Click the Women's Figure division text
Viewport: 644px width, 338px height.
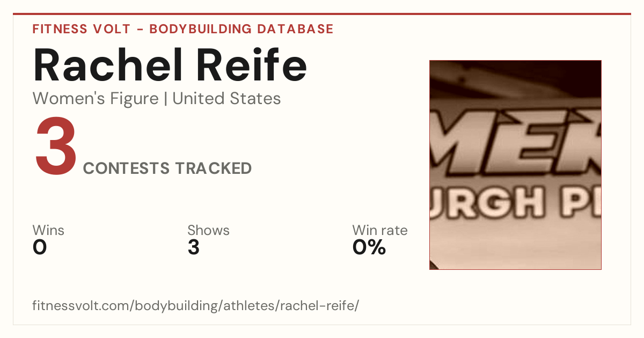(x=96, y=99)
